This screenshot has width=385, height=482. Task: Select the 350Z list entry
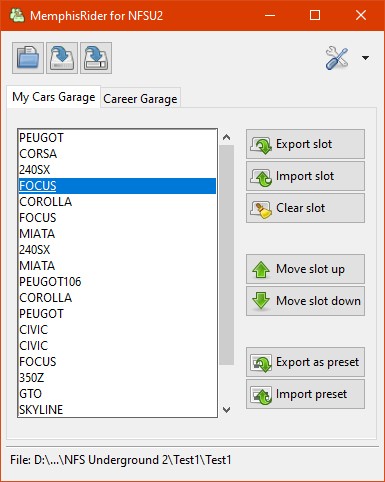point(117,378)
